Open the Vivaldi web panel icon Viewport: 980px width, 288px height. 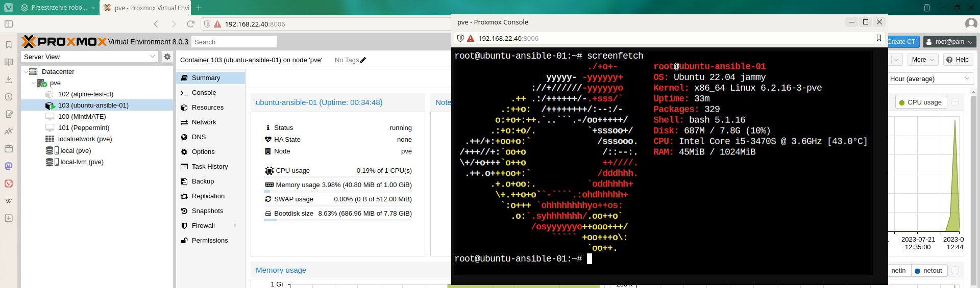pyautogui.click(x=9, y=184)
